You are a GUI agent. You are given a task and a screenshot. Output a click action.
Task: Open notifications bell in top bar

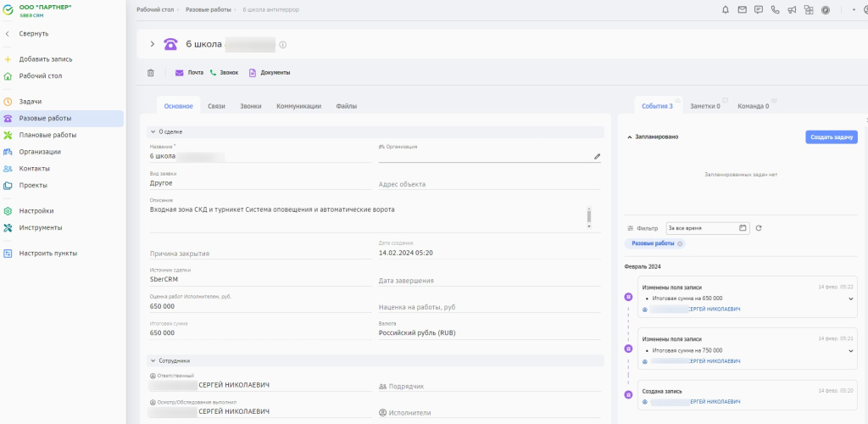[726, 10]
